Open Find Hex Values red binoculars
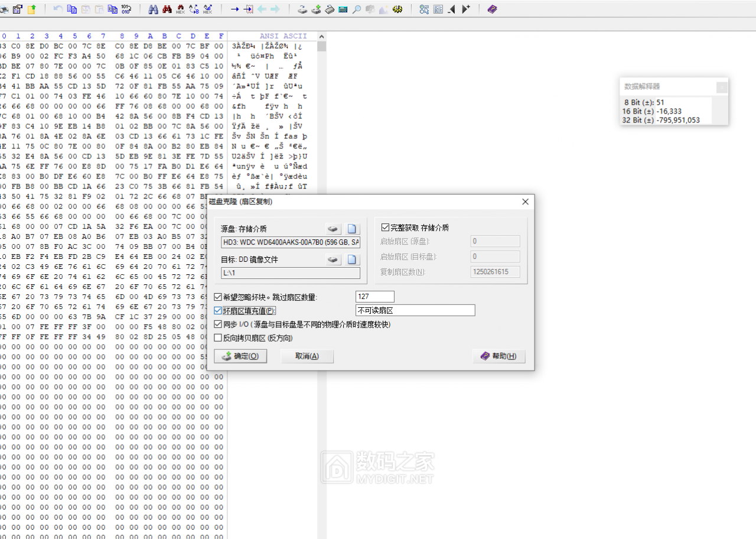 coord(167,9)
